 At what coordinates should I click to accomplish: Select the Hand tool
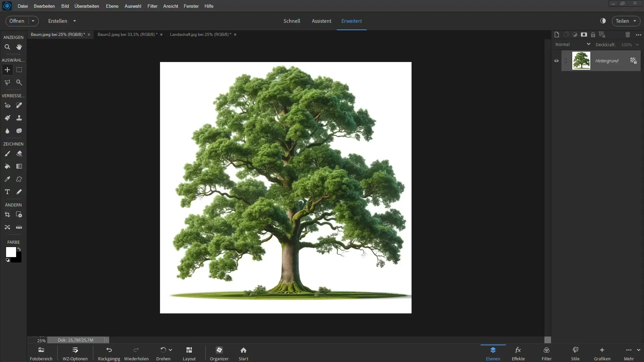pos(19,47)
